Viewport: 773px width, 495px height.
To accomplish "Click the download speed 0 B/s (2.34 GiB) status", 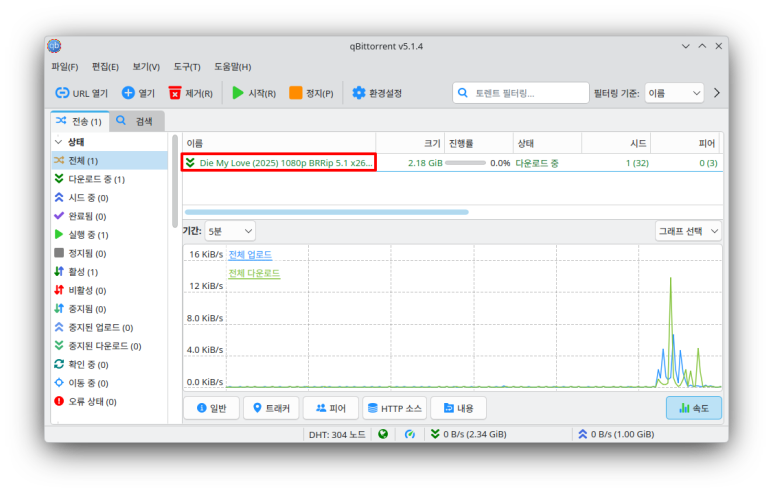I will point(469,434).
